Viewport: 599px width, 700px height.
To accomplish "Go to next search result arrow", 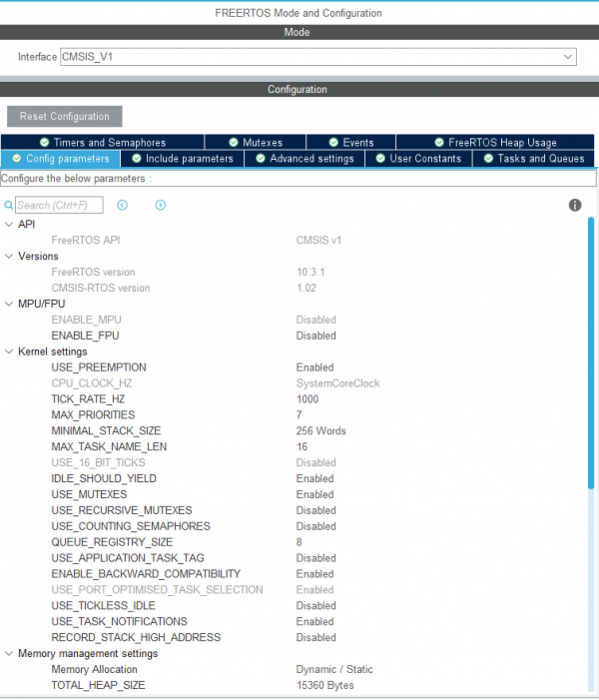I will [x=161, y=205].
